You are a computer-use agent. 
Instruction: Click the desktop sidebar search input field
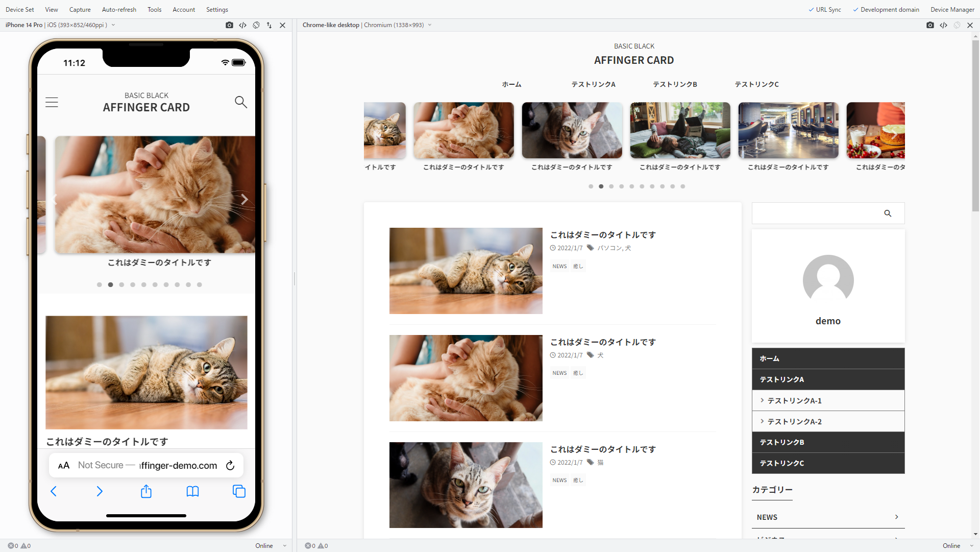(817, 213)
